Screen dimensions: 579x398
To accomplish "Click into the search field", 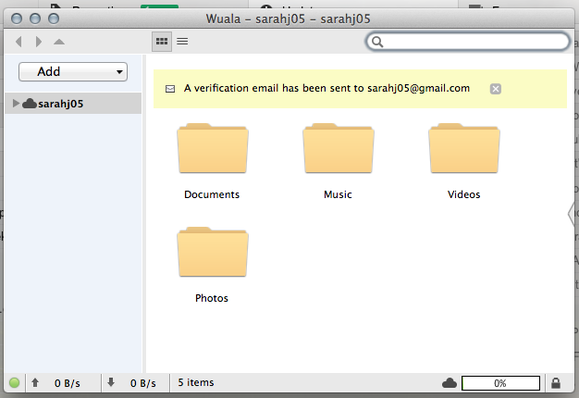I will 468,41.
